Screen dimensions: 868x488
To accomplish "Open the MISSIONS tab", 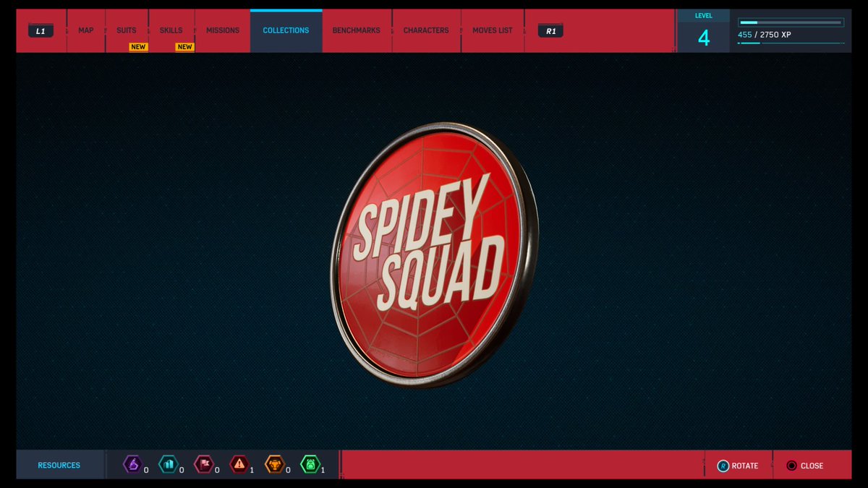I will point(222,30).
